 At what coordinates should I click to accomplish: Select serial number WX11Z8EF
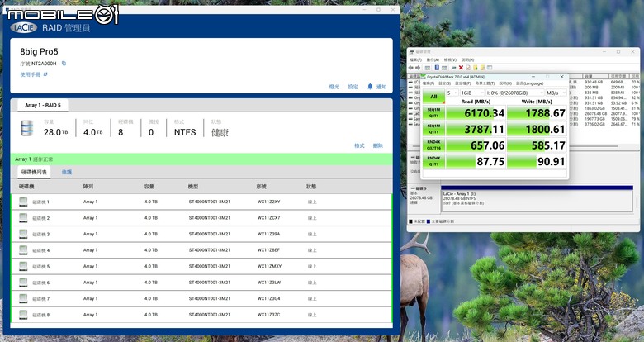click(x=268, y=250)
